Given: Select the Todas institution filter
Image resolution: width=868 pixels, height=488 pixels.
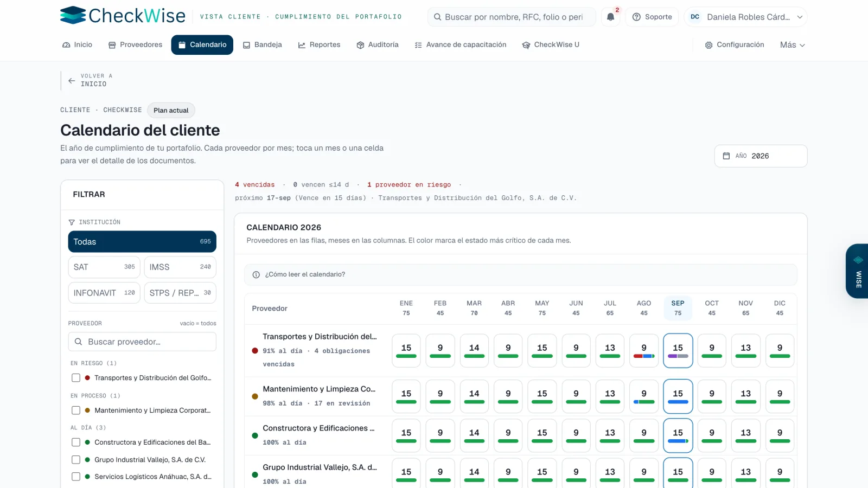Looking at the screenshot, I should pos(142,242).
